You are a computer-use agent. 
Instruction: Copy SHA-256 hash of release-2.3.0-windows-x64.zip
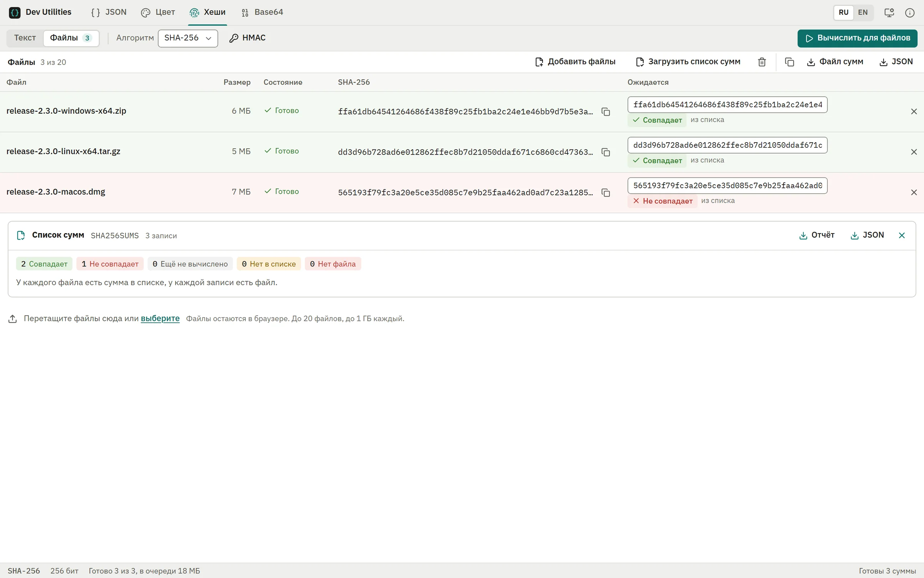tap(606, 112)
